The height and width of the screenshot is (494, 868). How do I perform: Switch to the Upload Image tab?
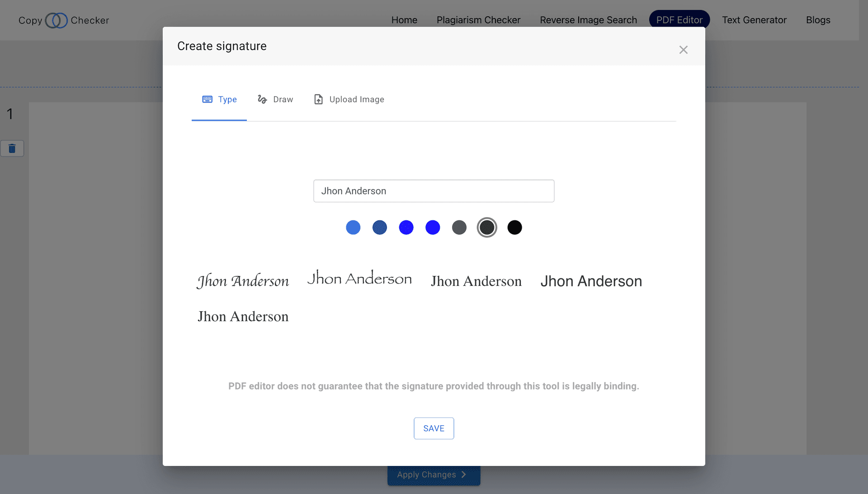point(349,99)
